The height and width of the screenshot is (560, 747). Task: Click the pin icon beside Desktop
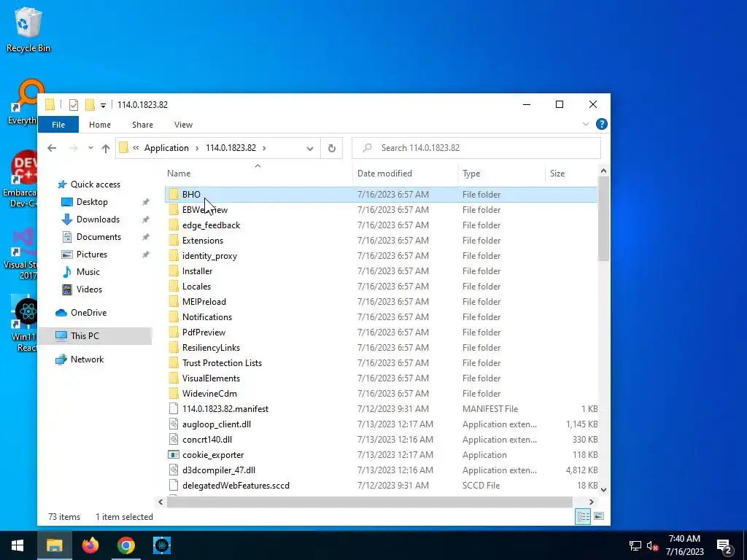click(146, 202)
